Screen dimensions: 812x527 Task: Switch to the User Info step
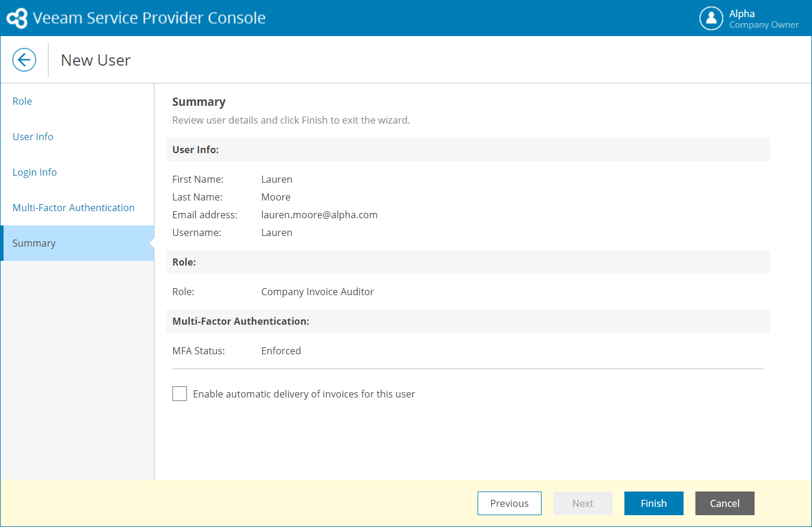coord(77,137)
